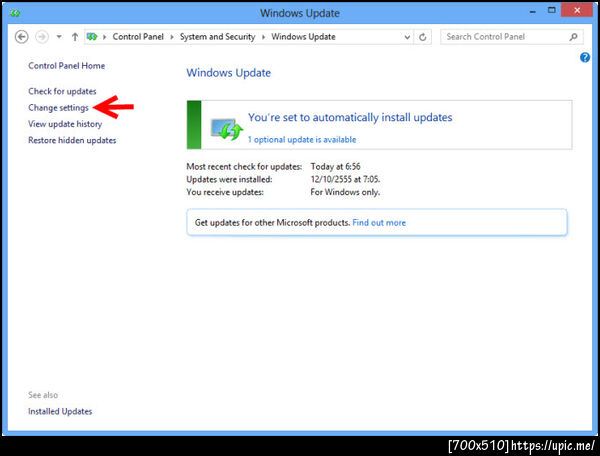This screenshot has width=600, height=456.
Task: Open Help with the blue question mark
Action: [585, 57]
